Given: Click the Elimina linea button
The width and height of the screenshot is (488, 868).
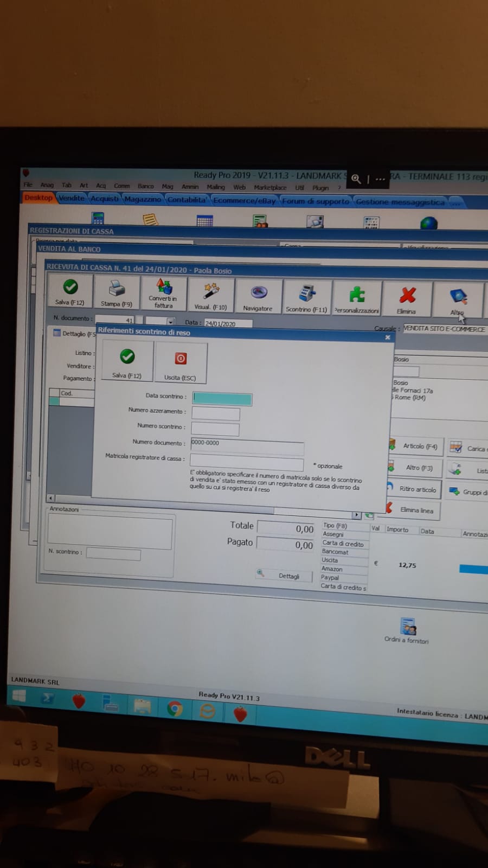Looking at the screenshot, I should click(x=413, y=510).
